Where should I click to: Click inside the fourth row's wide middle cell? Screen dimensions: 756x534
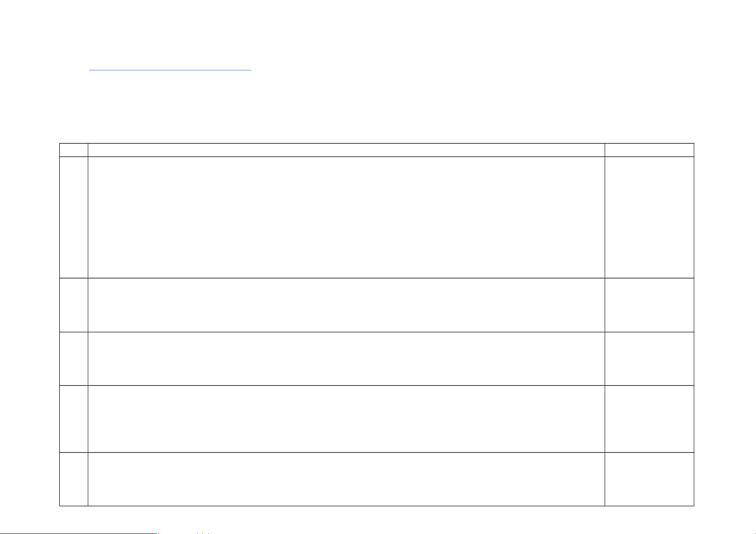click(x=346, y=359)
